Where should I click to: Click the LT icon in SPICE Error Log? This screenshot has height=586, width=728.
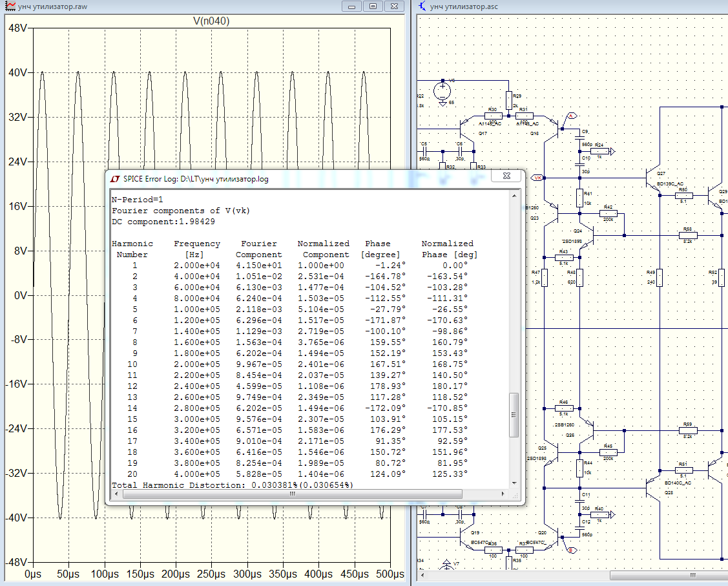(x=115, y=178)
